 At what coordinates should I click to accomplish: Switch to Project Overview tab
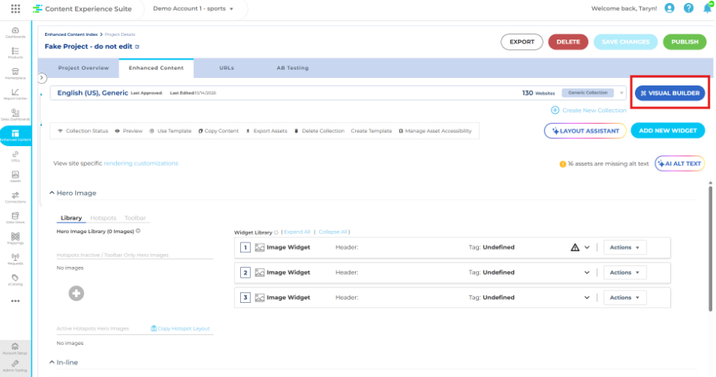click(x=84, y=68)
